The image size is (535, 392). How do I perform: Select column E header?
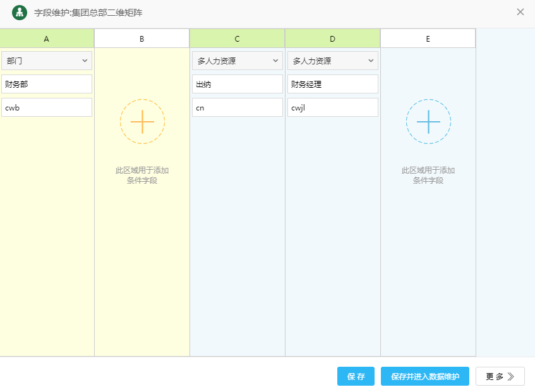click(428, 39)
